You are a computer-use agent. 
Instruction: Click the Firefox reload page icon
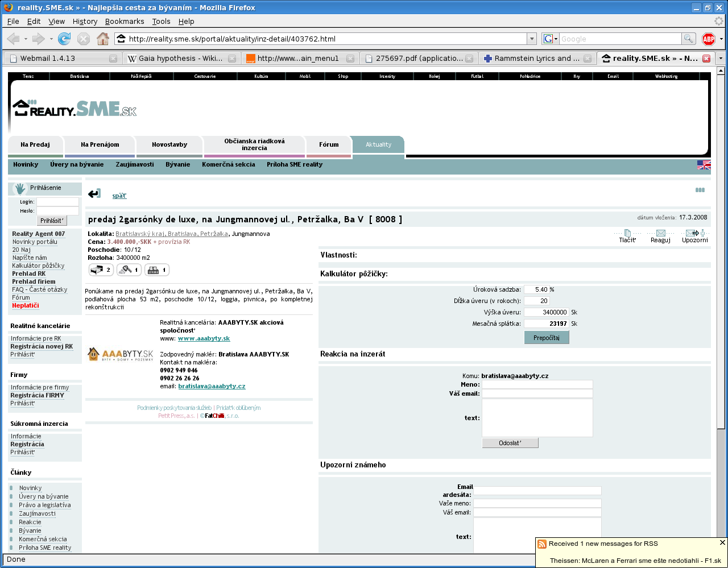[x=64, y=39]
